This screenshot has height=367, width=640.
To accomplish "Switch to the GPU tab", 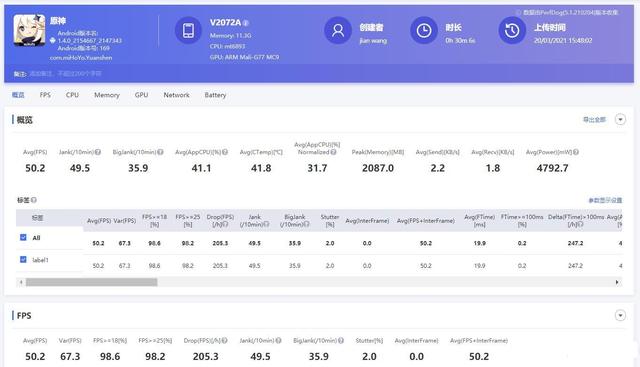I will click(x=141, y=95).
